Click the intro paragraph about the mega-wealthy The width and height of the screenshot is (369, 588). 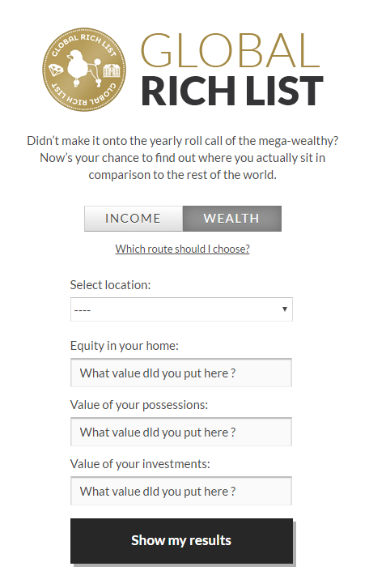tap(182, 158)
